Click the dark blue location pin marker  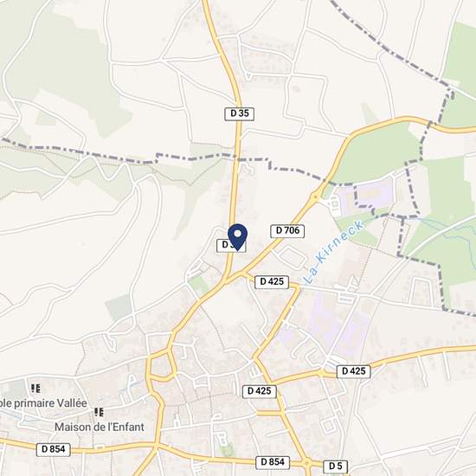coord(238,237)
